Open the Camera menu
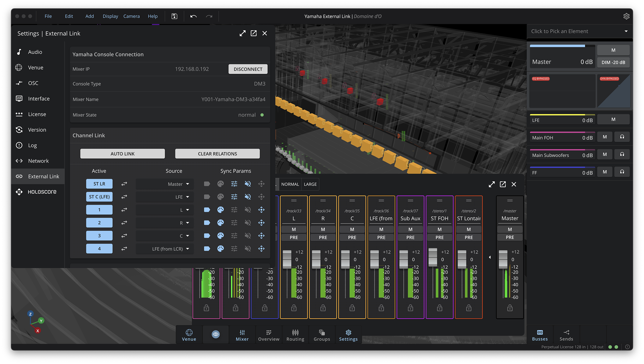The width and height of the screenshot is (644, 364). click(x=131, y=16)
